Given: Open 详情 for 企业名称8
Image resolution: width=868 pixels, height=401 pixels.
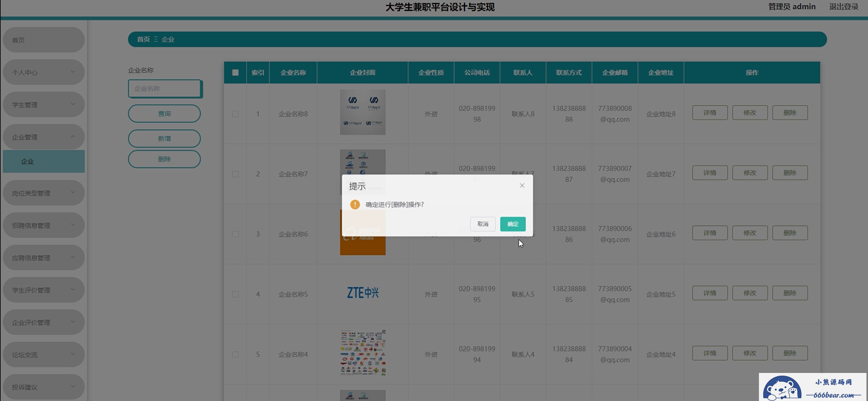Looking at the screenshot, I should pyautogui.click(x=710, y=113).
